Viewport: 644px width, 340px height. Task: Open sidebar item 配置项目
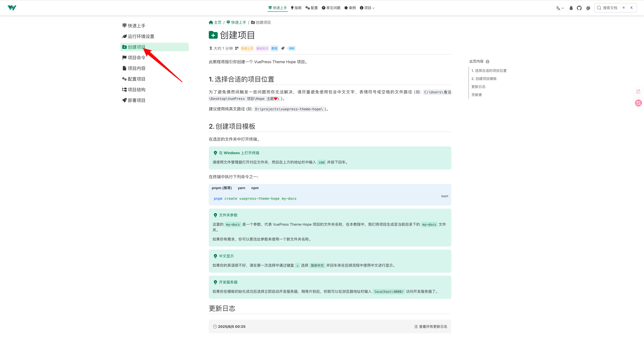[154, 79]
